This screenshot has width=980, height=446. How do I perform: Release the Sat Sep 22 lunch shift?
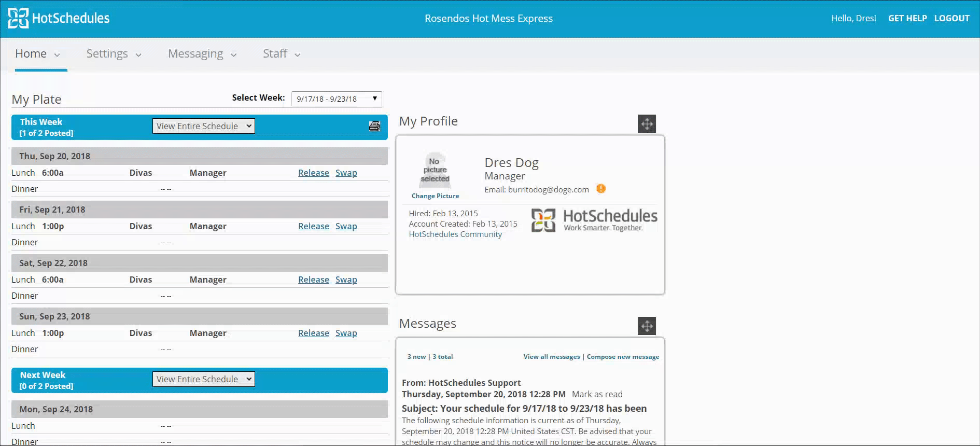click(x=314, y=280)
